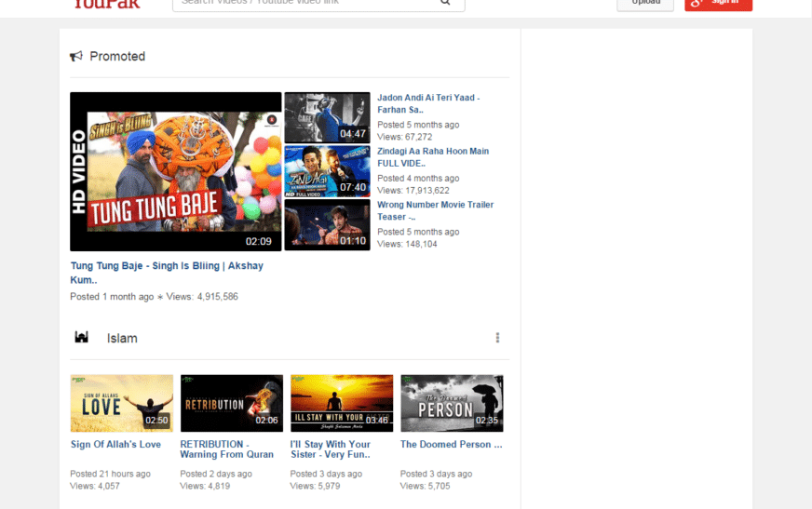Click the YouPak logo
Image resolution: width=812 pixels, height=509 pixels.
pyautogui.click(x=107, y=4)
